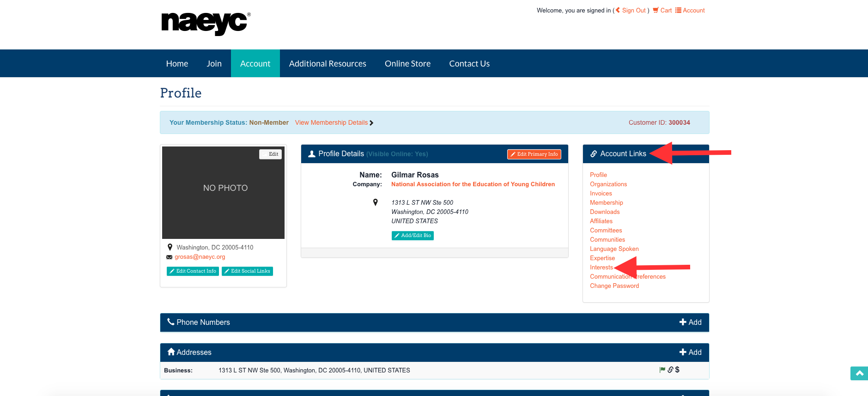
Task: Open the Online Store menu item
Action: (407, 63)
